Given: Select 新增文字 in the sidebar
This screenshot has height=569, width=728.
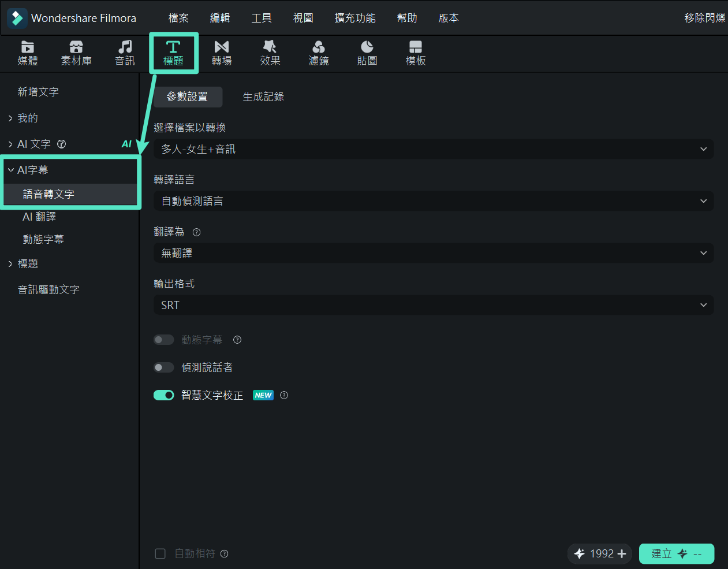Looking at the screenshot, I should 38,92.
